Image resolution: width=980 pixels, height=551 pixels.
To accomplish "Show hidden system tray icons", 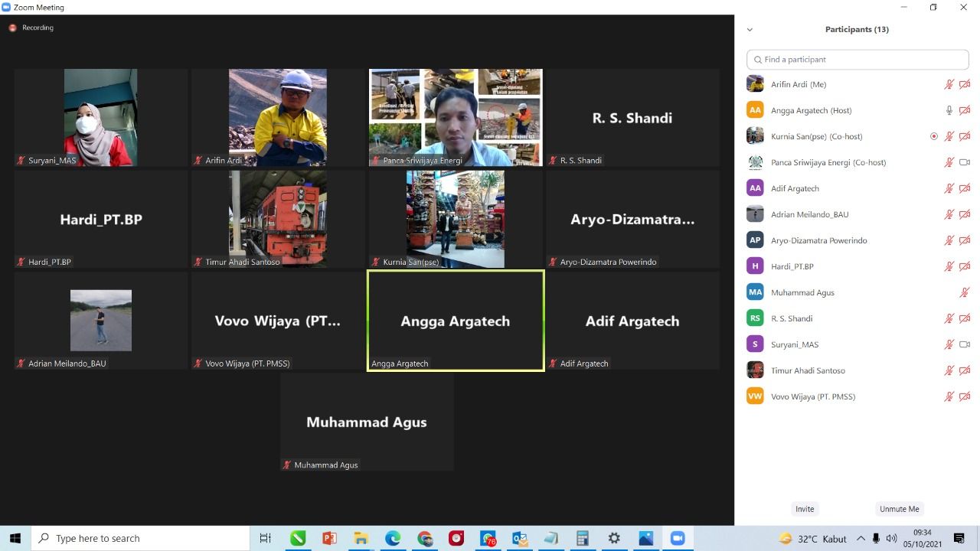I will (861, 538).
